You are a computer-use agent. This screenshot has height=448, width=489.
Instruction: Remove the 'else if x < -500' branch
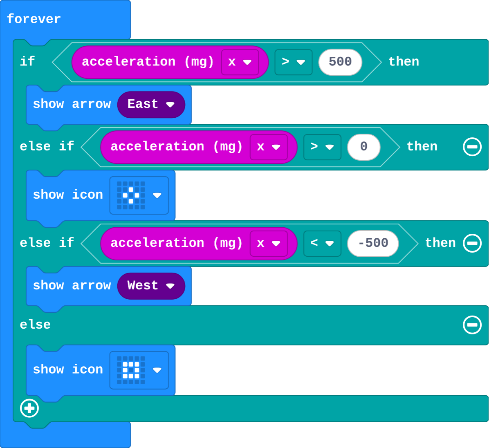pos(472,243)
